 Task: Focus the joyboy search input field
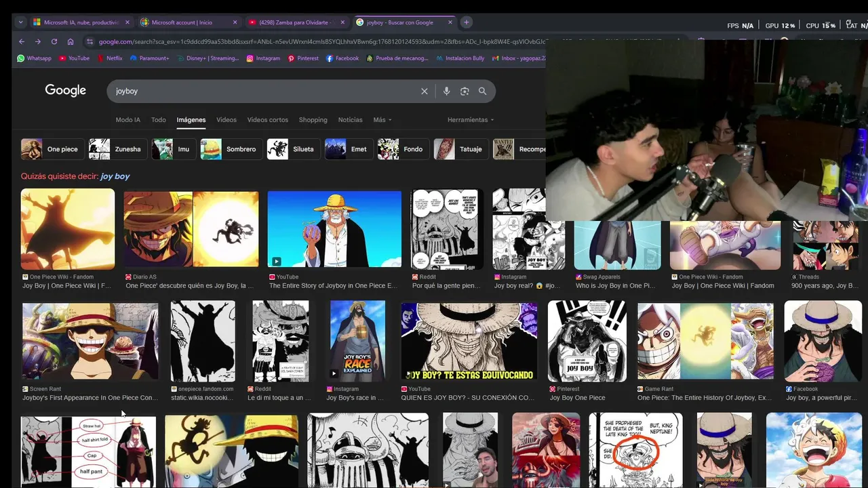(x=264, y=91)
